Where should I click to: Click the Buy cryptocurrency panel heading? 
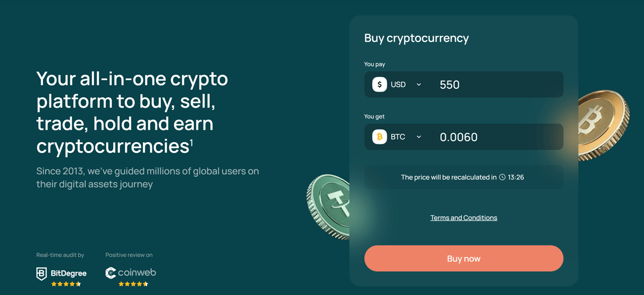(x=416, y=38)
